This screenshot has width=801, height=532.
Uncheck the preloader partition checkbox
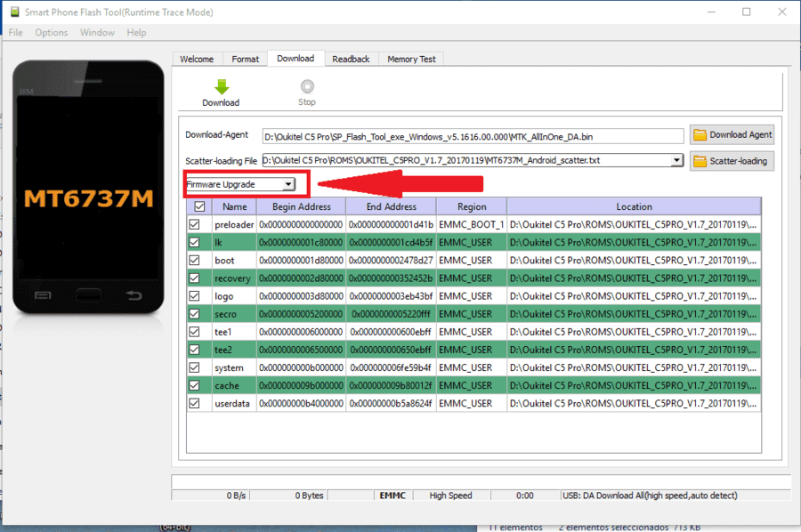[x=194, y=225]
